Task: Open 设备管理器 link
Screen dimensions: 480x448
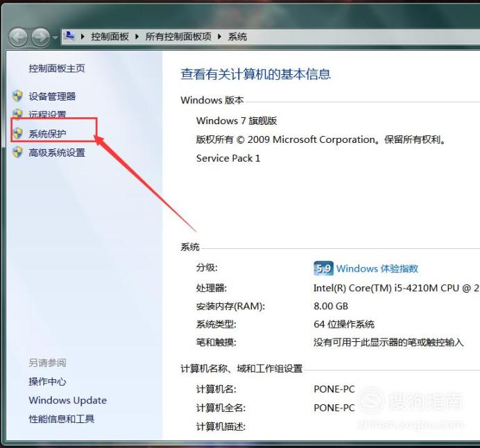Action: (x=52, y=96)
